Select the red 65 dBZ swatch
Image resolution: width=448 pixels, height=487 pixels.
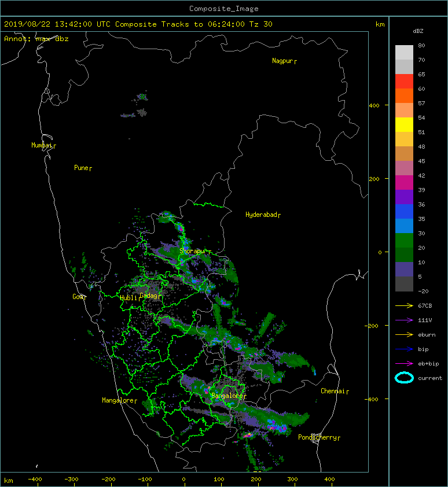404,82
